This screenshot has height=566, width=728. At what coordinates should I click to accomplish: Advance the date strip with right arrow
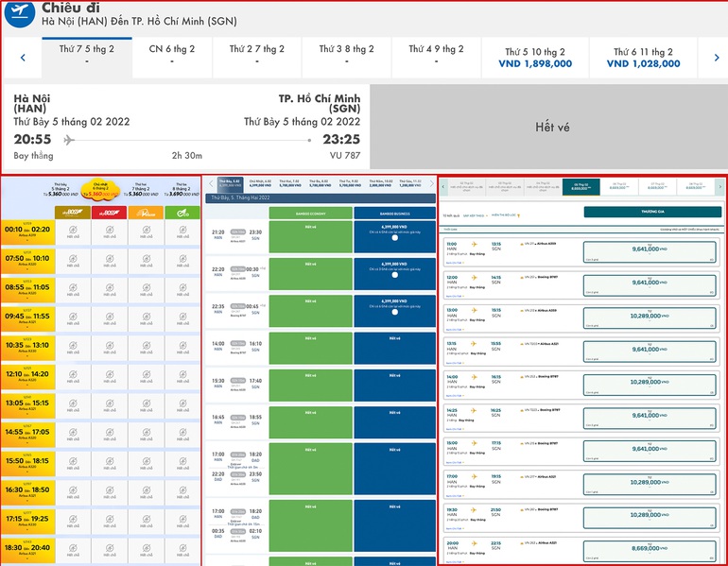pos(717,58)
